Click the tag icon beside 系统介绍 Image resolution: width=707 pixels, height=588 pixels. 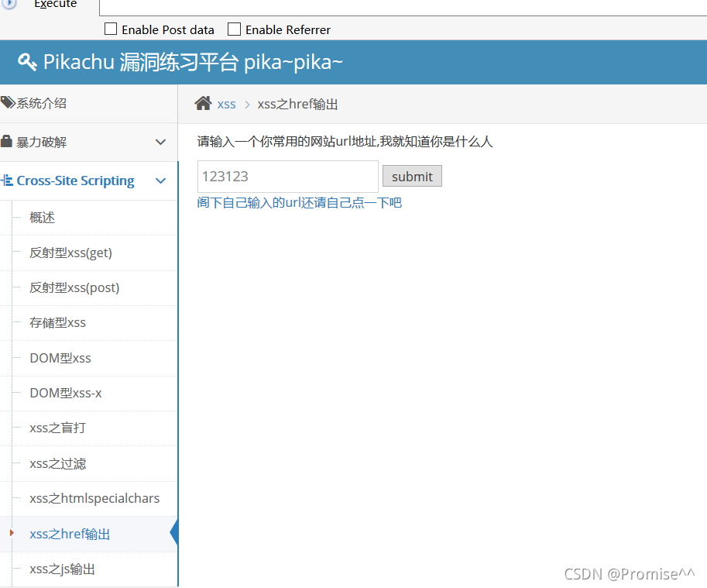(8, 102)
